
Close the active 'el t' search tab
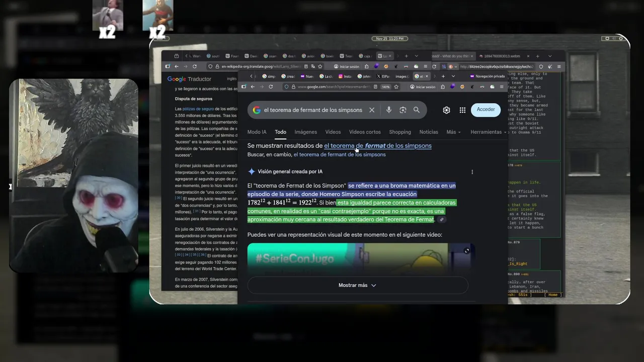427,76
